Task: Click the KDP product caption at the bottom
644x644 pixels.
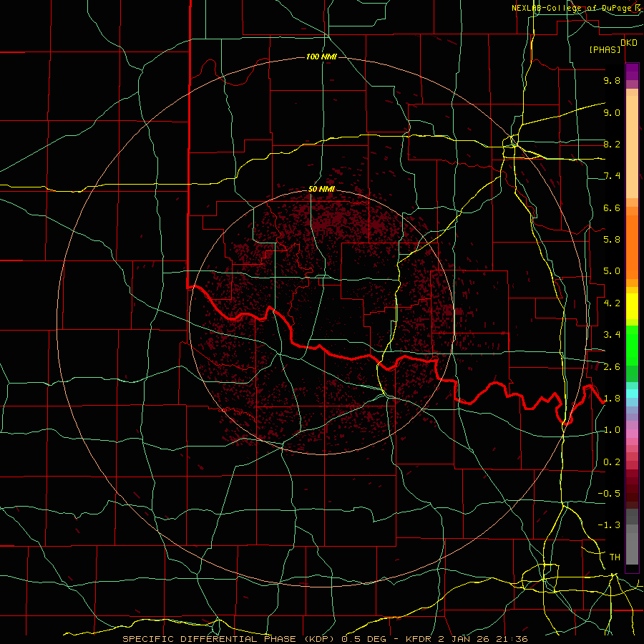Action: 325,639
